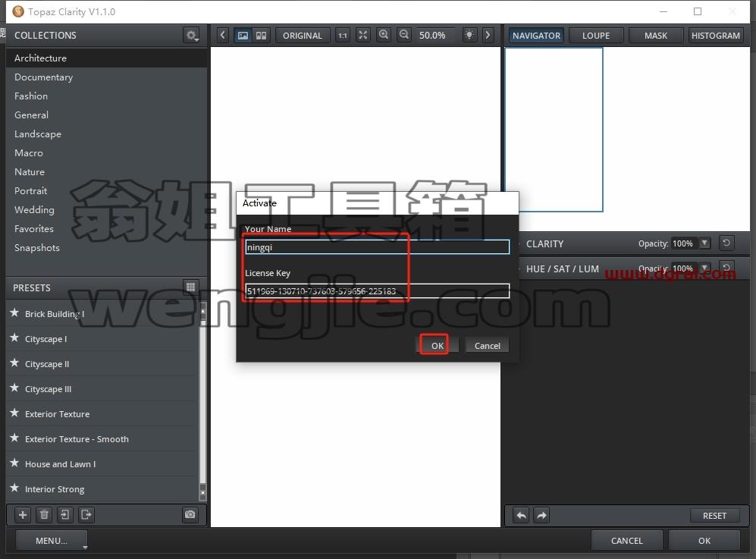Switch to the Loupe tab
Image resolution: width=756 pixels, height=559 pixels.
coord(596,35)
